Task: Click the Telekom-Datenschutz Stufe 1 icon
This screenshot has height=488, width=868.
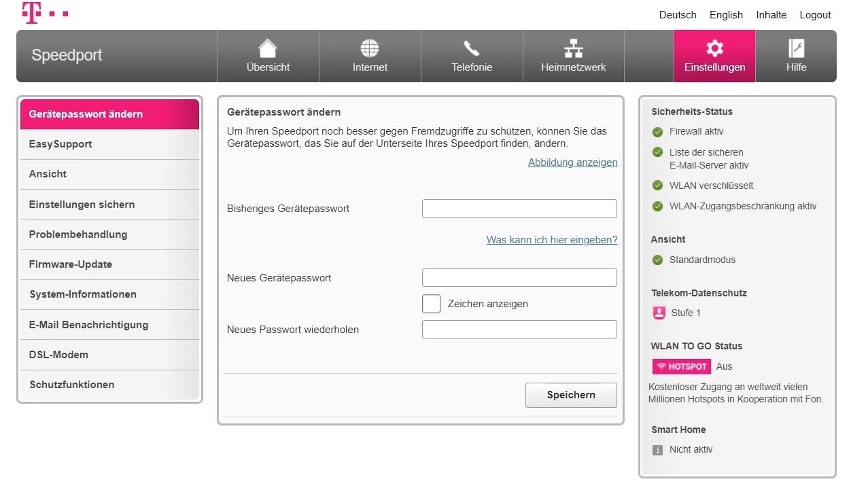Action: point(659,313)
